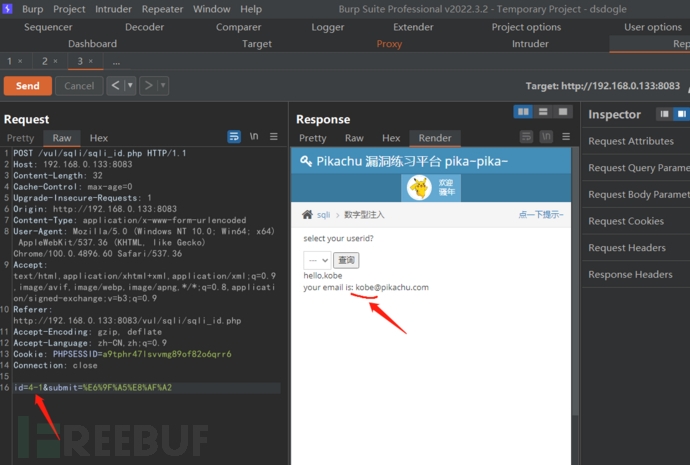
Task: Click the 点一下提示 hint link
Action: click(541, 214)
